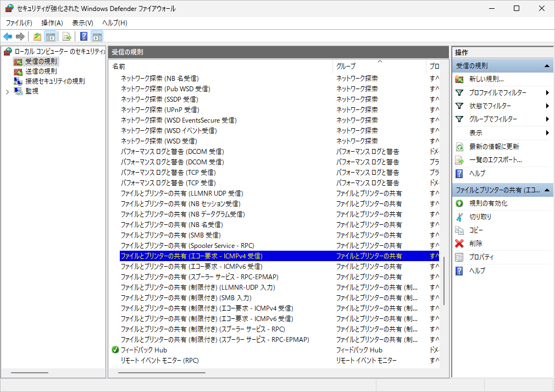The width and height of the screenshot is (555, 392).
Task: Open the 操作(A) menu
Action: click(x=52, y=23)
